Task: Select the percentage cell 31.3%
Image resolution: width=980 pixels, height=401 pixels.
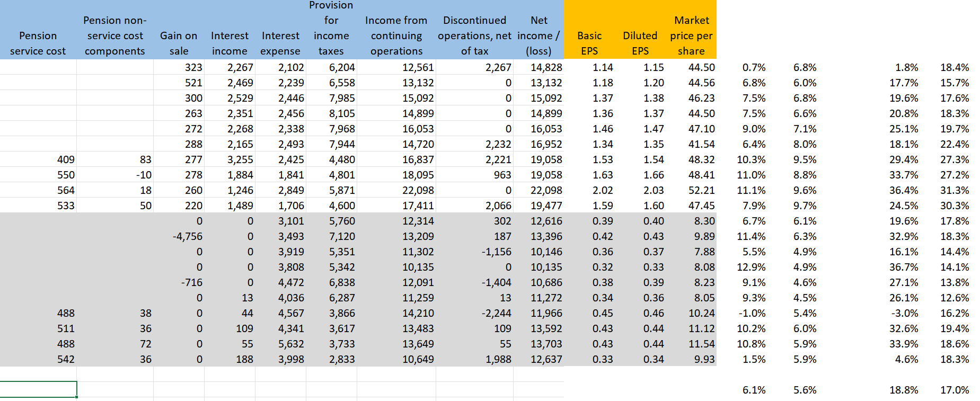Action: (955, 190)
